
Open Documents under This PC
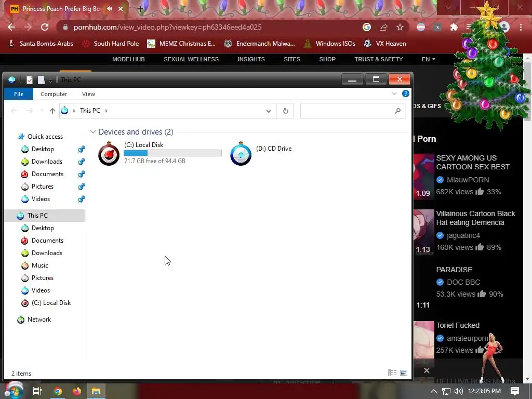[47, 240]
